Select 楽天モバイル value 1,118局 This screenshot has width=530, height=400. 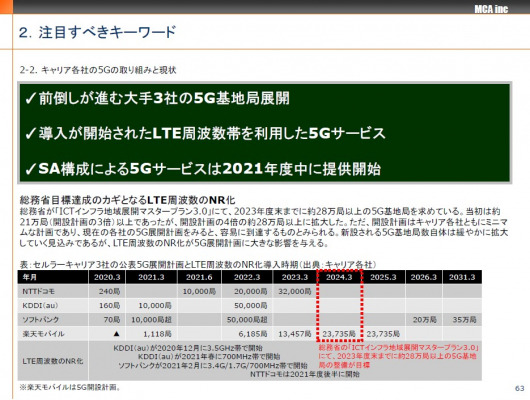click(157, 334)
